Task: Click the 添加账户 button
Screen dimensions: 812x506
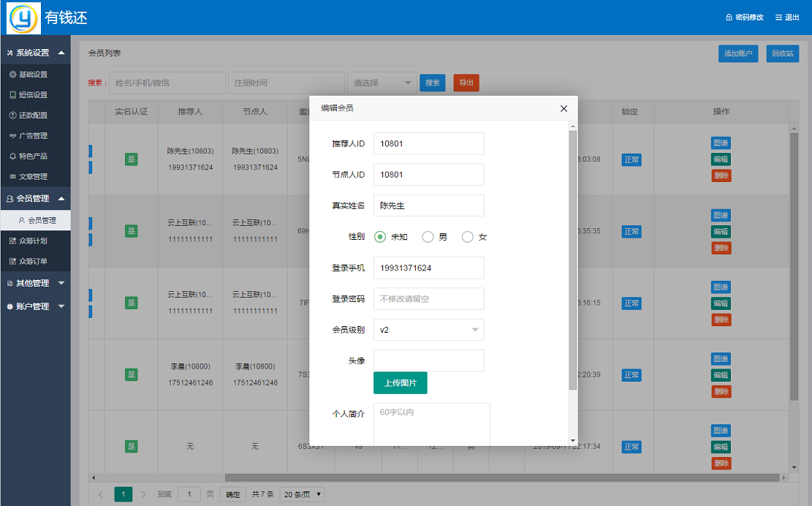Action: (738, 53)
